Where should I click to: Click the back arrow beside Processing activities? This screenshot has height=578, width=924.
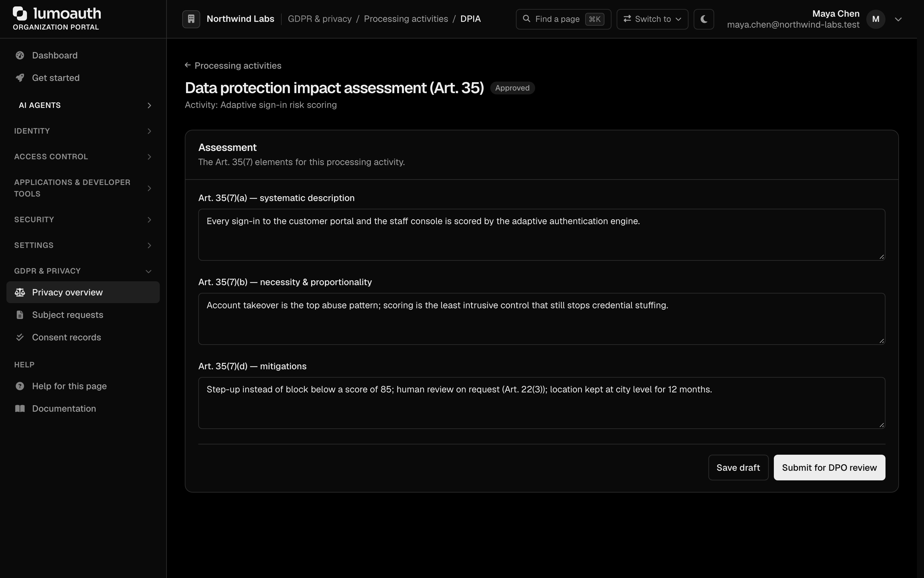coord(187,66)
